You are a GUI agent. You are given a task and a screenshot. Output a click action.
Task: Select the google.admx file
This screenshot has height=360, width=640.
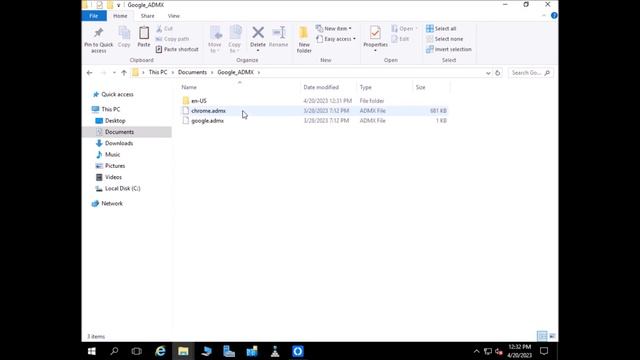[314, 121]
